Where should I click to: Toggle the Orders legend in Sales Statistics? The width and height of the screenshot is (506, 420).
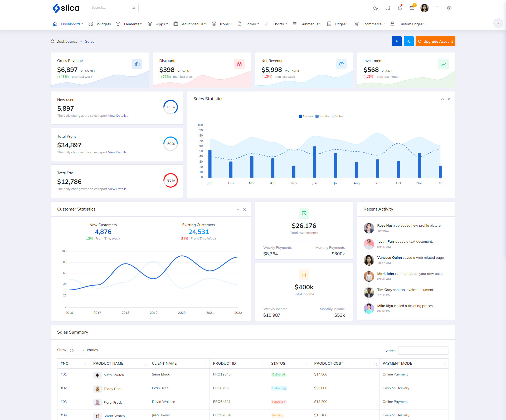coord(306,116)
